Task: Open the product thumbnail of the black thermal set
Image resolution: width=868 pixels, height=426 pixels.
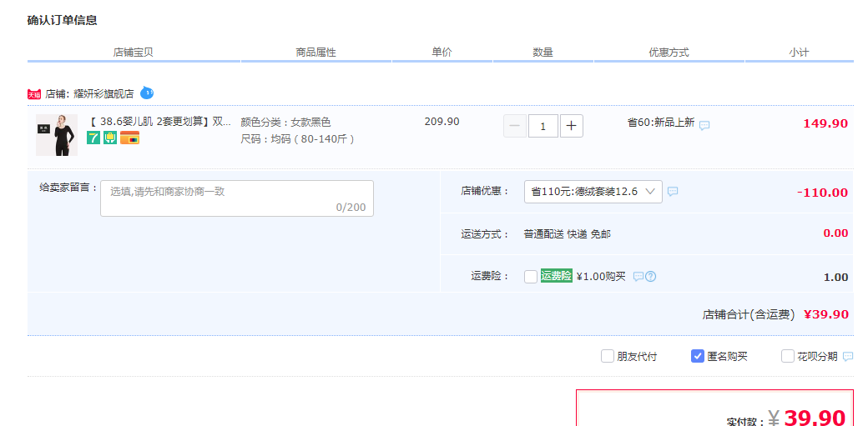Action: 57,135
